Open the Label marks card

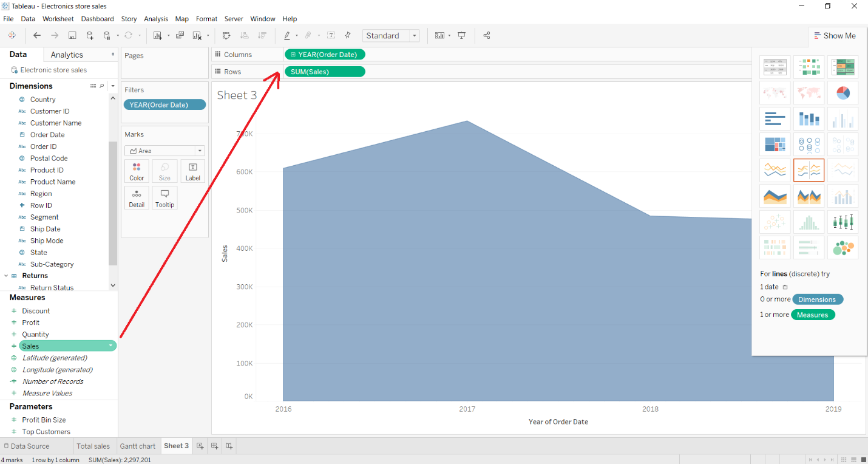pyautogui.click(x=192, y=171)
